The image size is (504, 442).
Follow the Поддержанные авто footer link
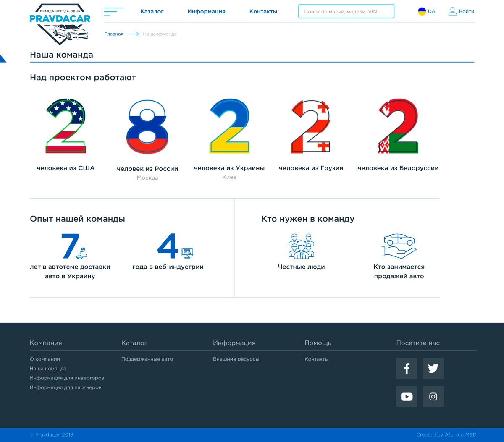pyautogui.click(x=147, y=359)
